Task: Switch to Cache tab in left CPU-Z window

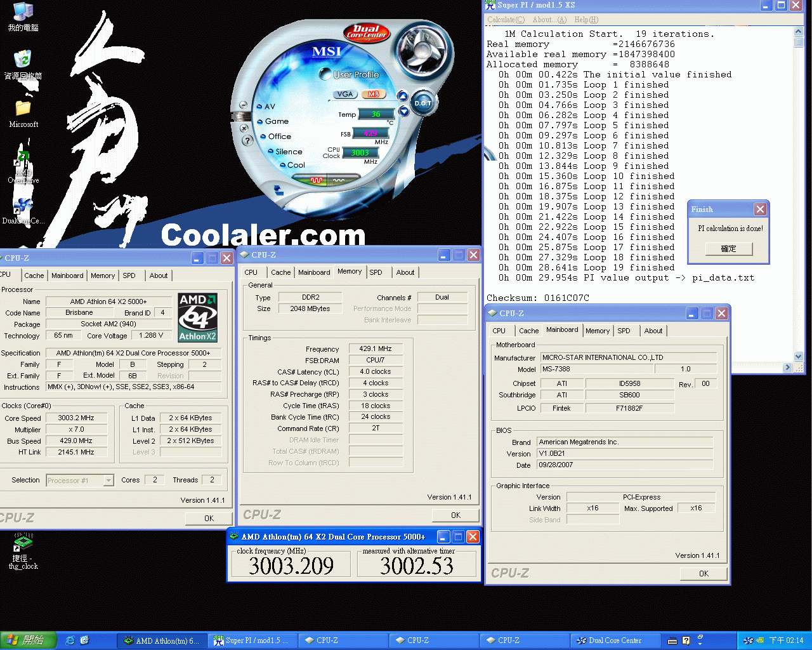Action: pos(34,275)
